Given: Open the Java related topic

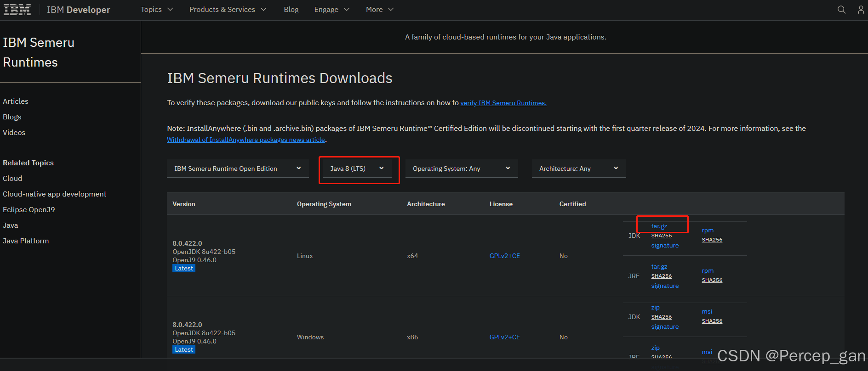Looking at the screenshot, I should point(11,225).
